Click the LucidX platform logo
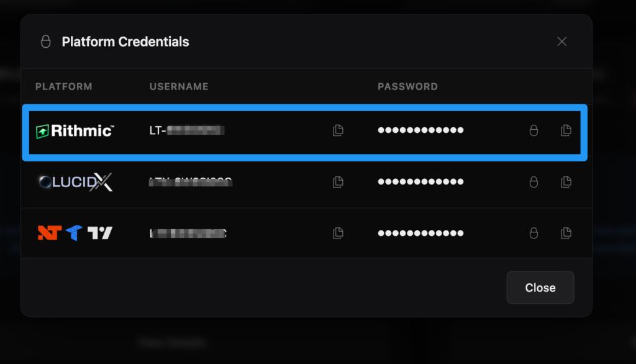The height and width of the screenshot is (364, 636). 75,182
